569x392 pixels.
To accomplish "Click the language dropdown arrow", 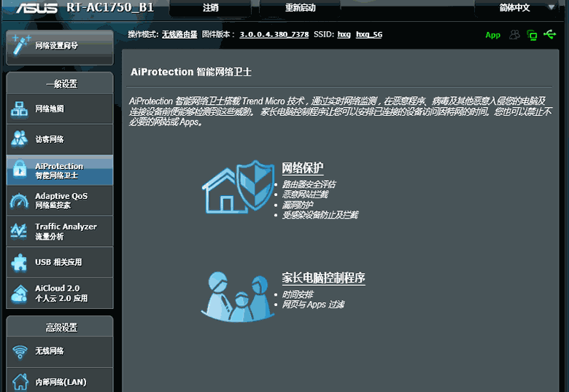I will pyautogui.click(x=551, y=7).
